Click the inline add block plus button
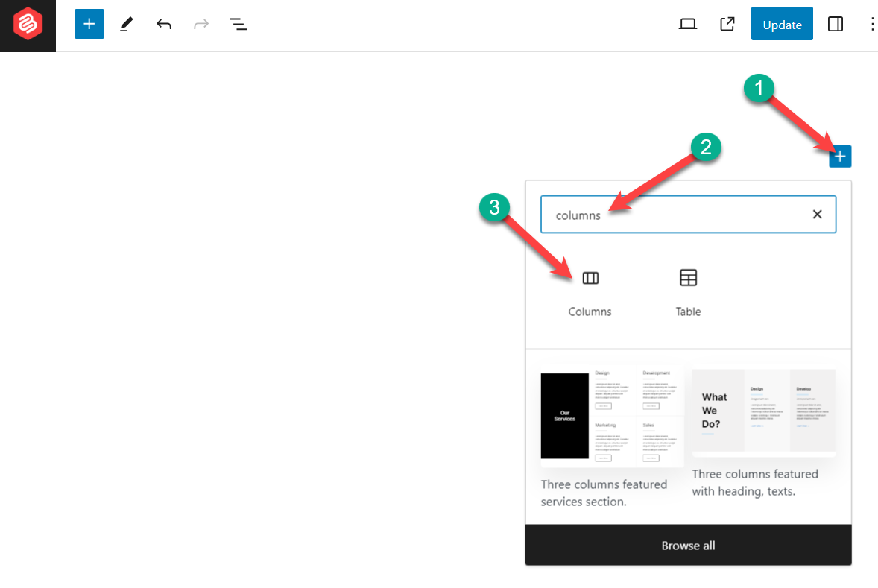 click(x=840, y=157)
